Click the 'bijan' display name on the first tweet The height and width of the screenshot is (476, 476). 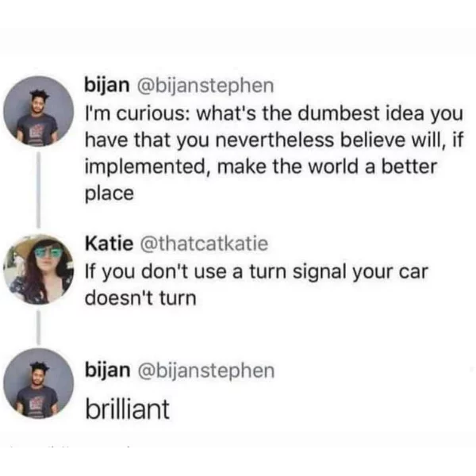[107, 86]
